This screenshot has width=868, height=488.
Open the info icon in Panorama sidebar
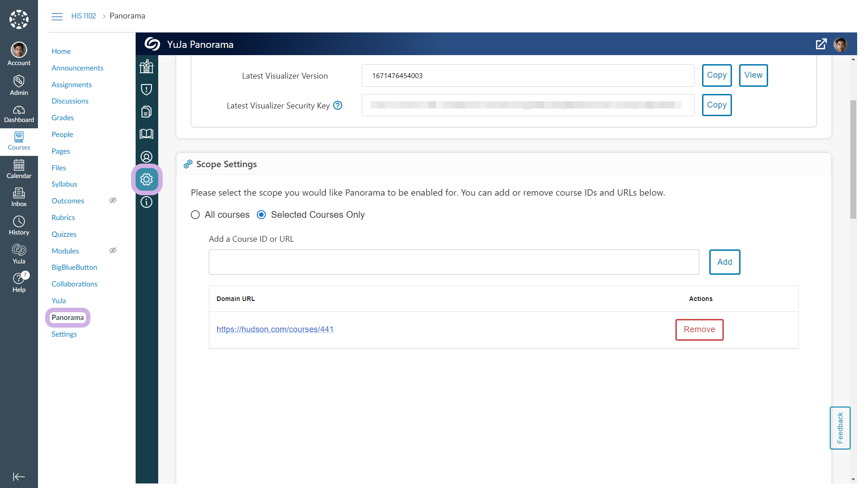click(146, 202)
